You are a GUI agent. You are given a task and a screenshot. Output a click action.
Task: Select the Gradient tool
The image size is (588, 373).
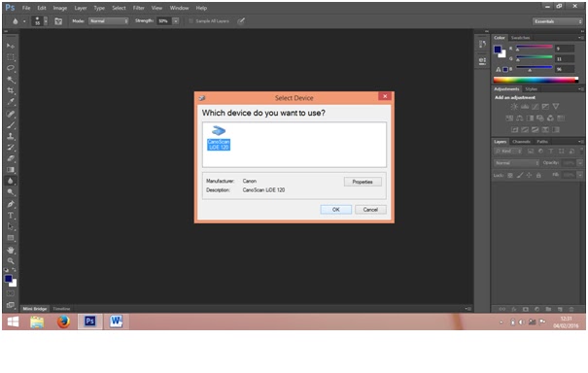coord(11,170)
